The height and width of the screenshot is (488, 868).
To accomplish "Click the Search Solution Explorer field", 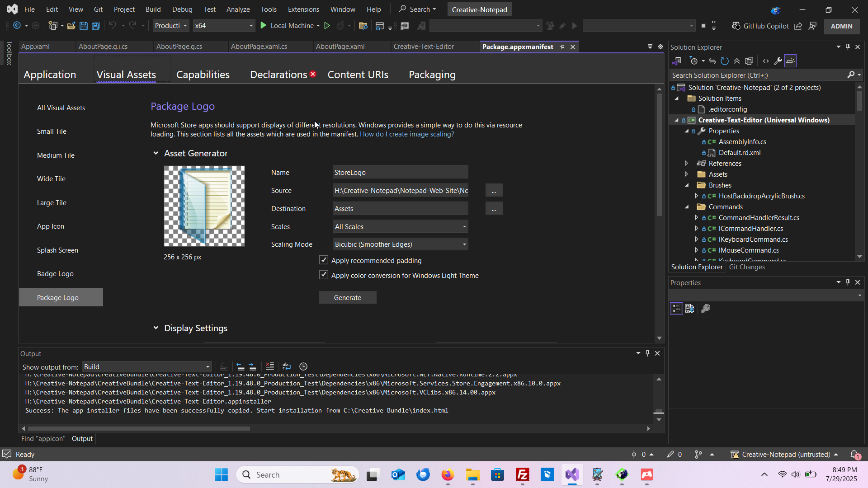I will coord(758,75).
